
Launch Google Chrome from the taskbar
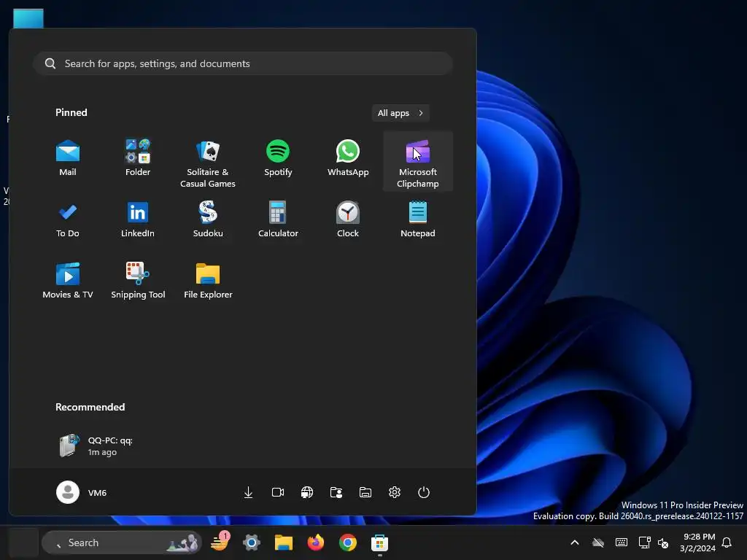(x=348, y=542)
